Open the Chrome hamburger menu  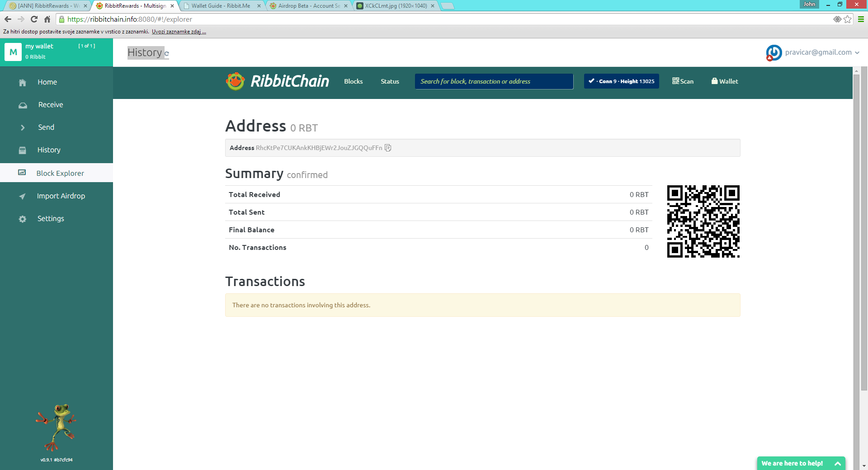pyautogui.click(x=861, y=19)
